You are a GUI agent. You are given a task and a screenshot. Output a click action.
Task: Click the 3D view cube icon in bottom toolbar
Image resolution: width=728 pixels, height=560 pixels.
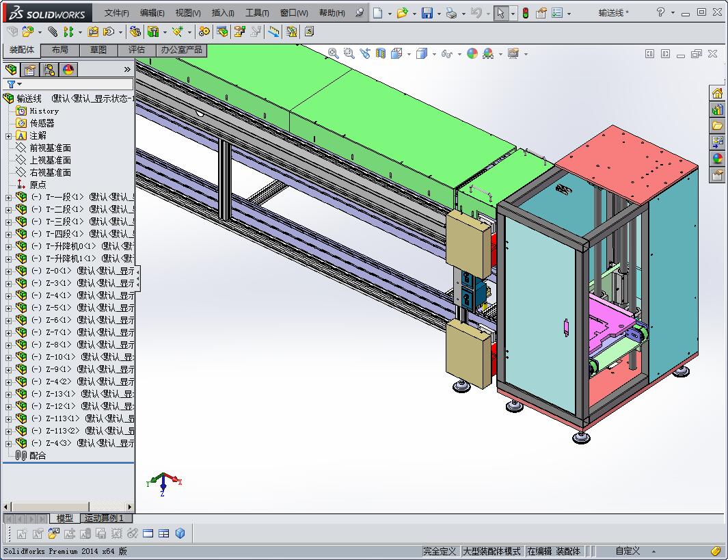tap(180, 533)
